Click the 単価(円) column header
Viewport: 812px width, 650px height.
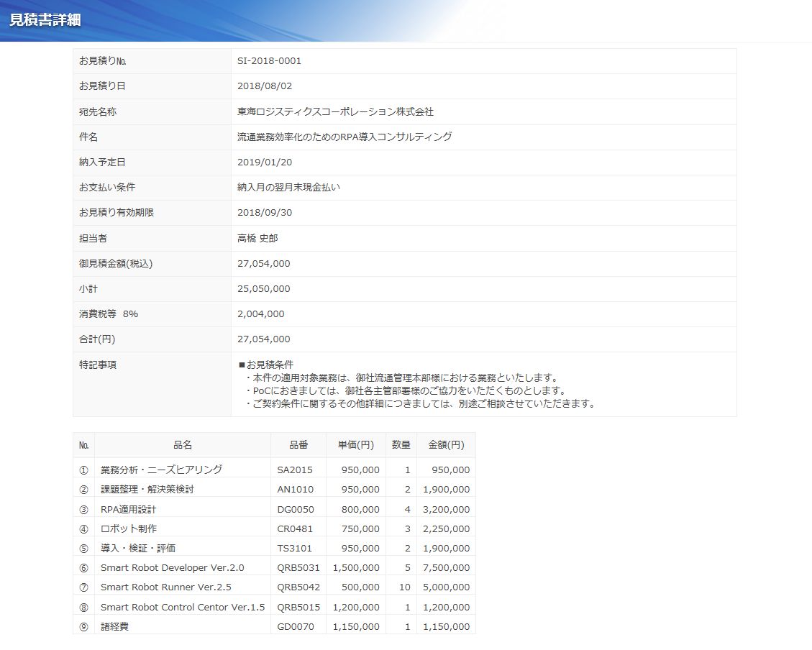point(355,445)
